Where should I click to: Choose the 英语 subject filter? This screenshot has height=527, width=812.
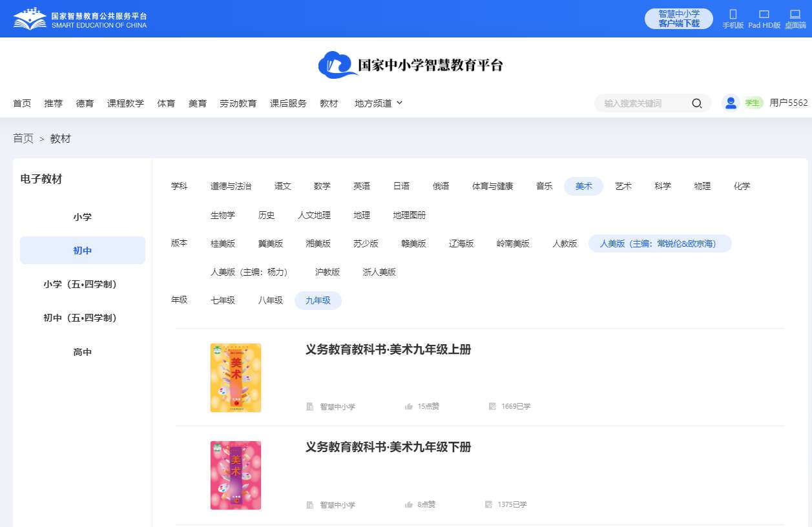tap(362, 186)
